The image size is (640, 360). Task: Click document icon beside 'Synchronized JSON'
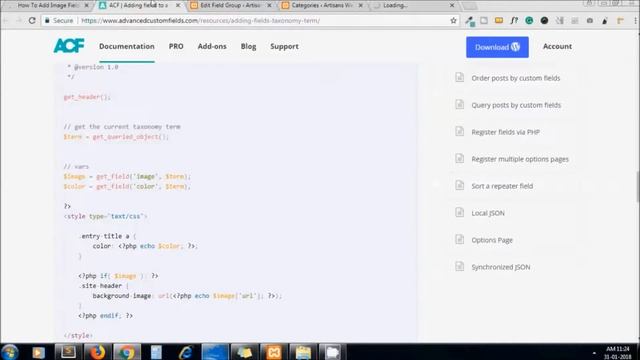tap(460, 266)
